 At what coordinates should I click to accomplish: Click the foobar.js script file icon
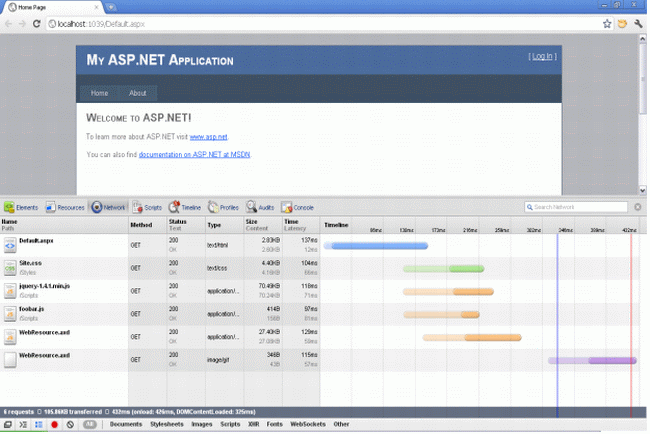(x=10, y=314)
